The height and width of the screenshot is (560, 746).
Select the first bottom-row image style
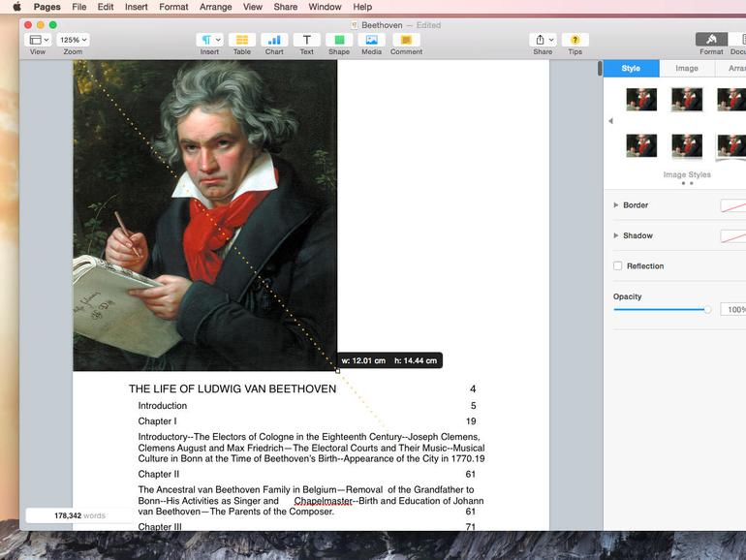coord(641,145)
